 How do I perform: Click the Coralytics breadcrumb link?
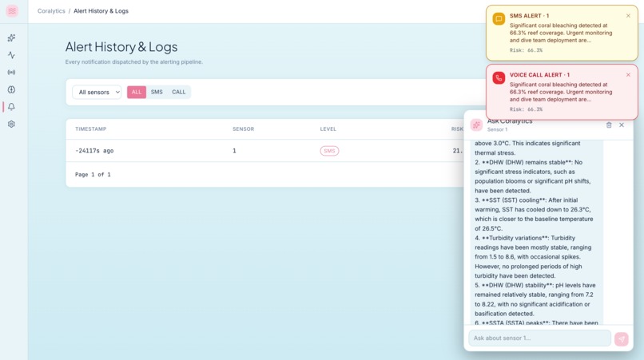pos(51,11)
